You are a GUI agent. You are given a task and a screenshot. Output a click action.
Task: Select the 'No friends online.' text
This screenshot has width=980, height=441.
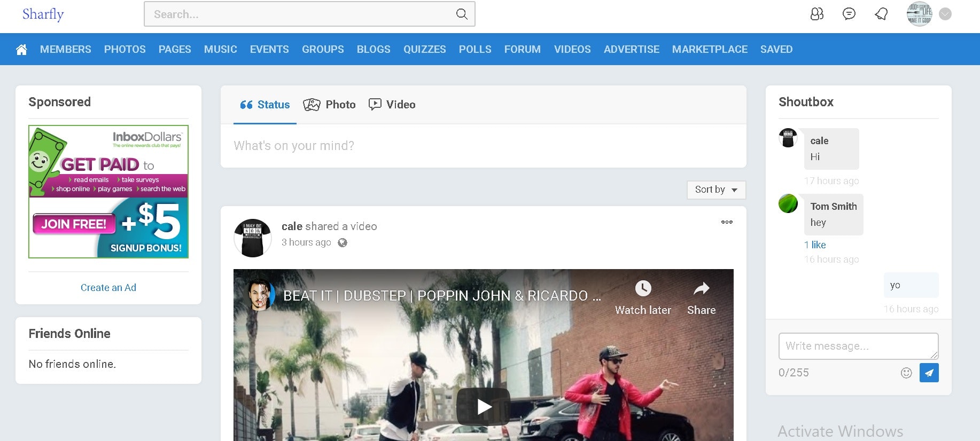tap(72, 364)
